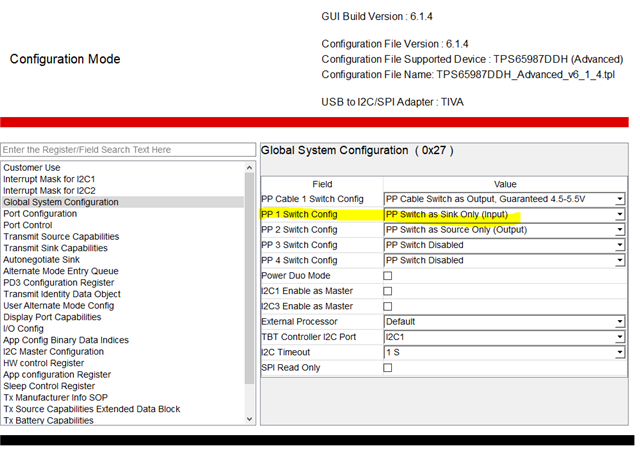Click Global System Configuration (0x27) heading
This screenshot has width=640, height=449.
357,151
